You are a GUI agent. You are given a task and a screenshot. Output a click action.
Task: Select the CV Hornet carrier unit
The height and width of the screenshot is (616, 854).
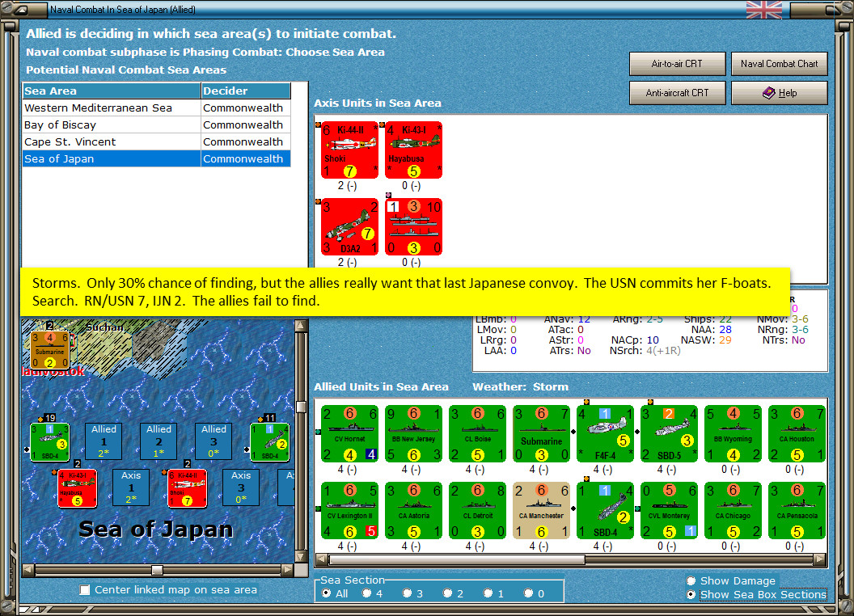349,433
